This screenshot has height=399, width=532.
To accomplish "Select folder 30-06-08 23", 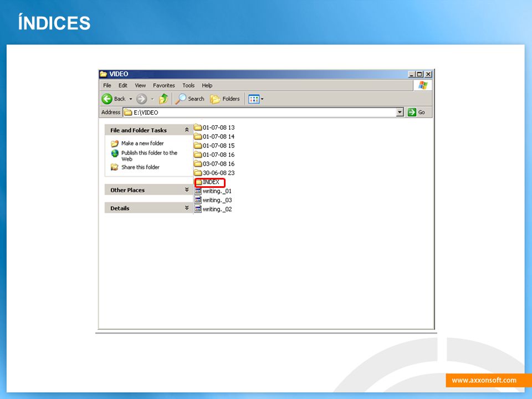I will coord(214,173).
